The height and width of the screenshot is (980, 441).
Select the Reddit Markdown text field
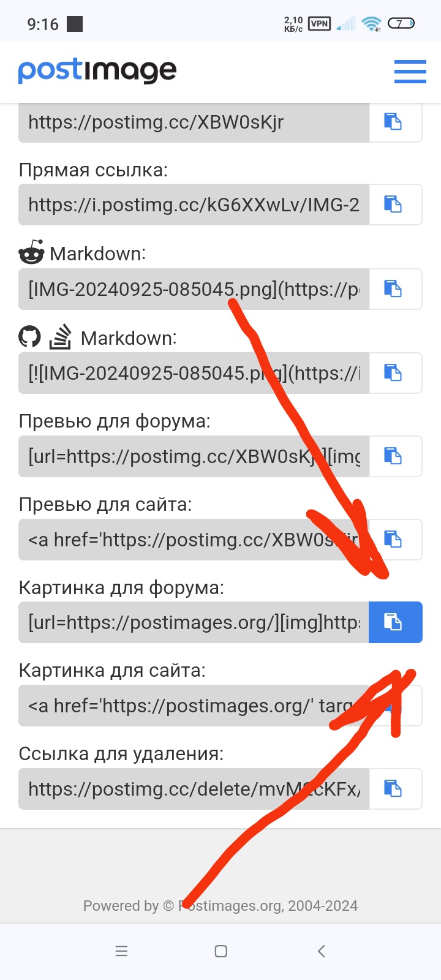click(x=194, y=288)
